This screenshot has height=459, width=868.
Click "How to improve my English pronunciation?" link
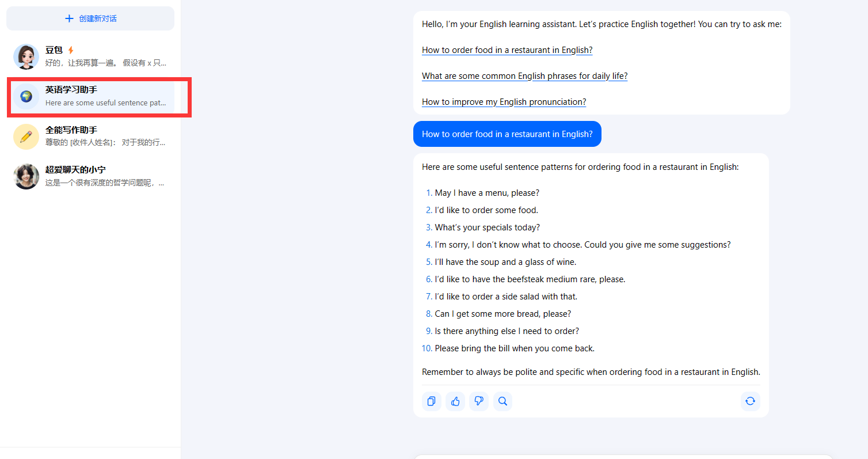pyautogui.click(x=504, y=102)
